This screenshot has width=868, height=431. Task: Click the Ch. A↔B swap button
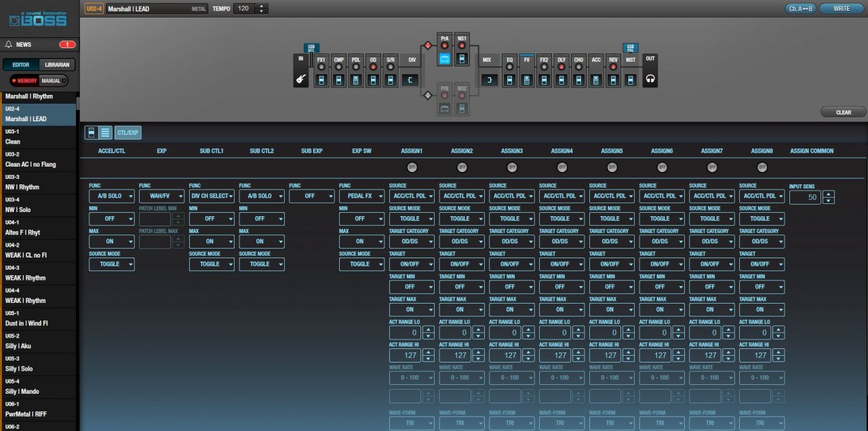pos(800,9)
